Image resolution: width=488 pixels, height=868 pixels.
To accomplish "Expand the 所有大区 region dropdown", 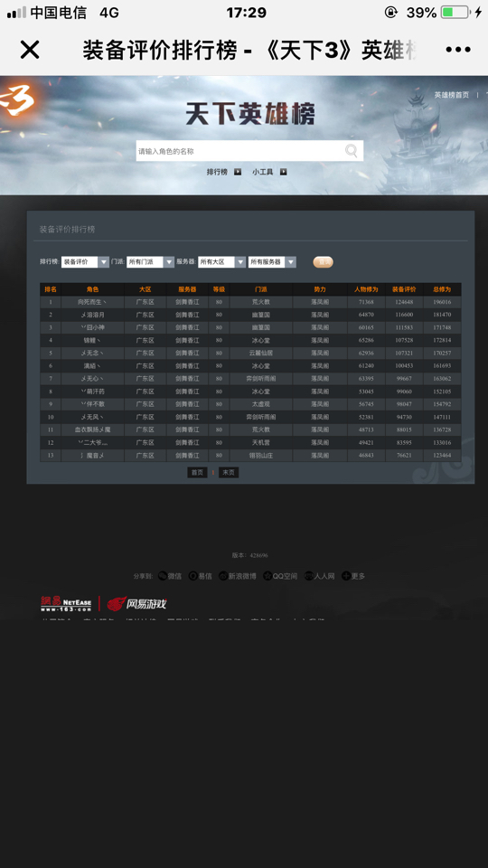I will pos(240,262).
